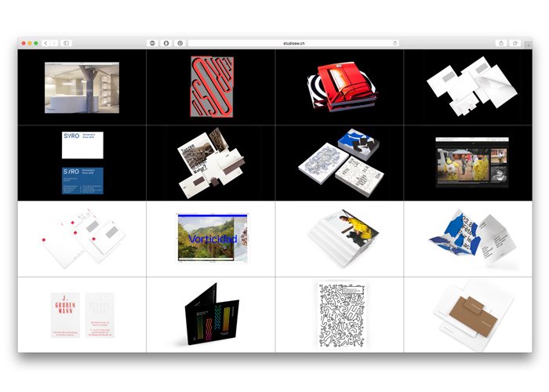549x392 pixels.
Task: Click the first dark round extension icon
Action: click(x=152, y=43)
